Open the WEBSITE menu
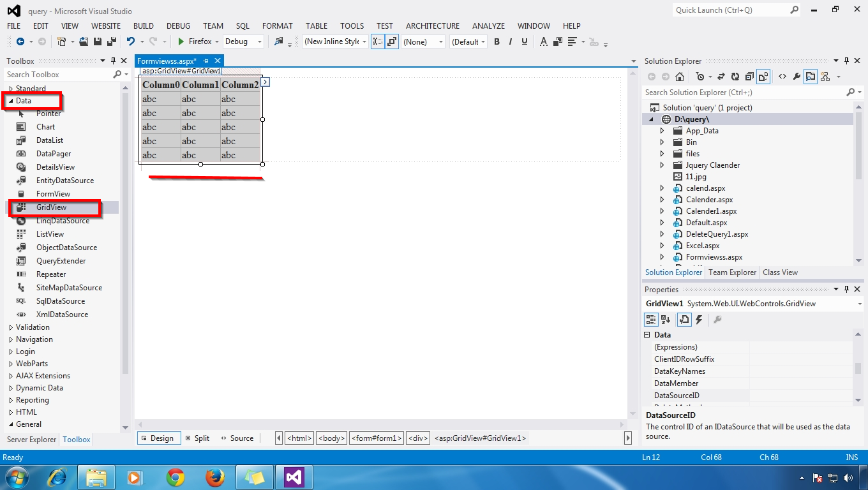This screenshot has width=868, height=490. [x=106, y=26]
